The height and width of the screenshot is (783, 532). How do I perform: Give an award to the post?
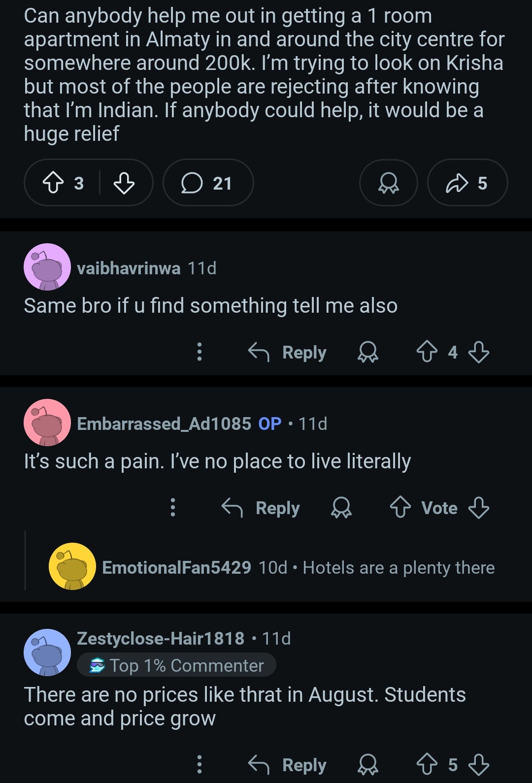point(388,183)
